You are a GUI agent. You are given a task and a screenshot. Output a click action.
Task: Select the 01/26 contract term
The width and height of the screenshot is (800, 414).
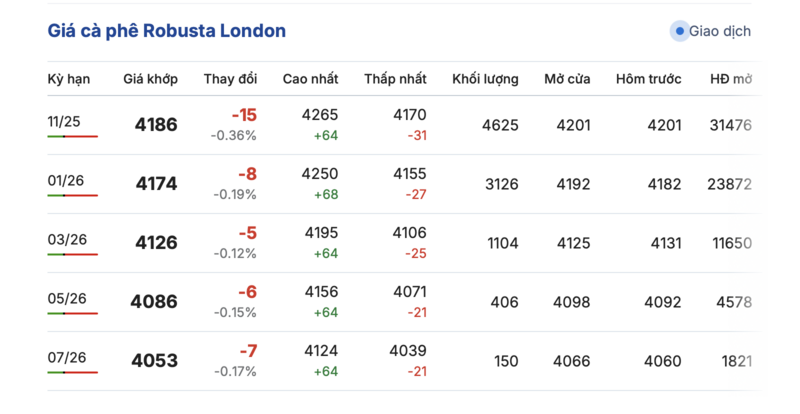(66, 181)
